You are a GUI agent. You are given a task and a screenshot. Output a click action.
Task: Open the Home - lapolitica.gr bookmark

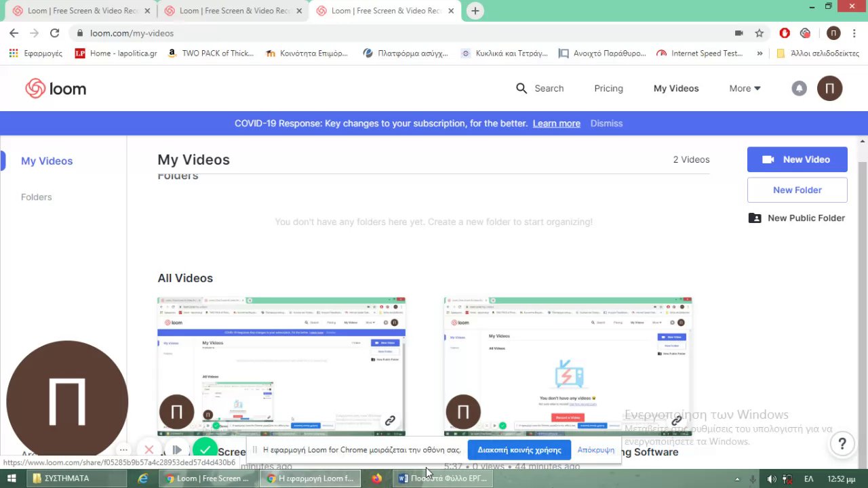click(x=115, y=53)
